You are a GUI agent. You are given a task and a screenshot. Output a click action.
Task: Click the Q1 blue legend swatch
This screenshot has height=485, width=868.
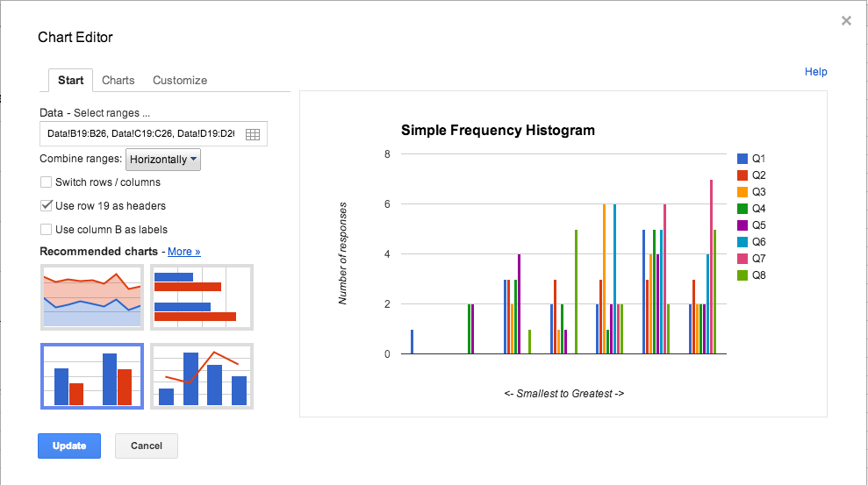742,159
